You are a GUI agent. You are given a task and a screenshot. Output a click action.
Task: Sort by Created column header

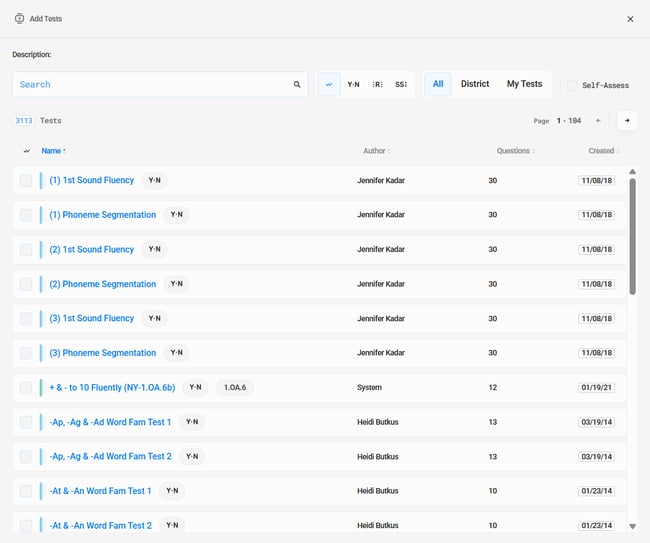[603, 151]
